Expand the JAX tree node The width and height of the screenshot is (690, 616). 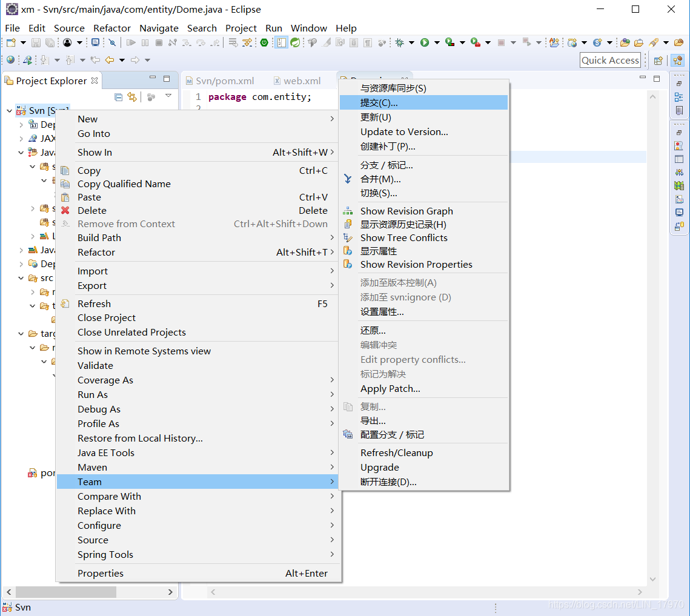coord(21,139)
